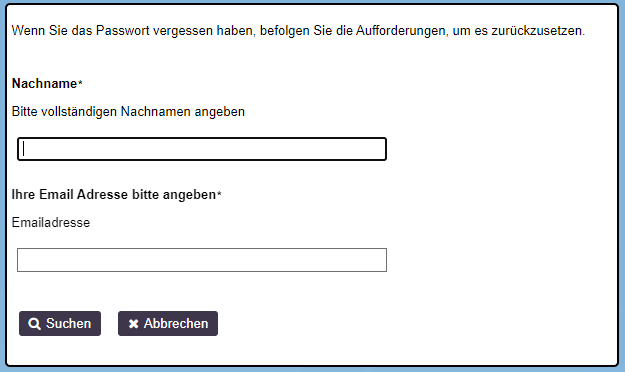Image resolution: width=625 pixels, height=372 pixels.
Task: Start the search with the Suchen button
Action: click(60, 323)
